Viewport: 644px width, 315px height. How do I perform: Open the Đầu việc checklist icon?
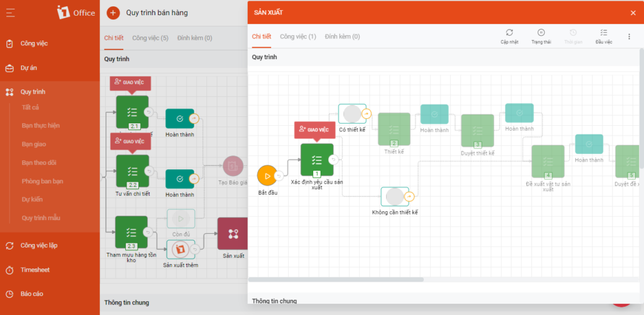tap(603, 33)
